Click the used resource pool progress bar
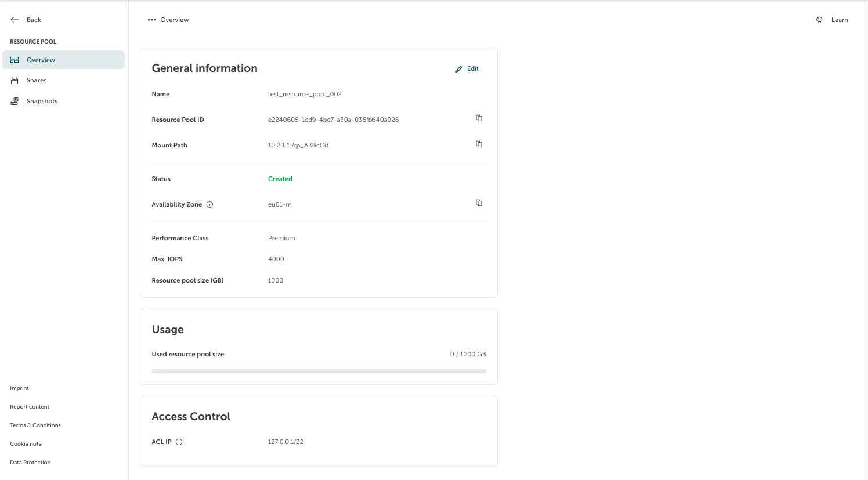Viewport: 868px width, 480px height. click(x=319, y=371)
